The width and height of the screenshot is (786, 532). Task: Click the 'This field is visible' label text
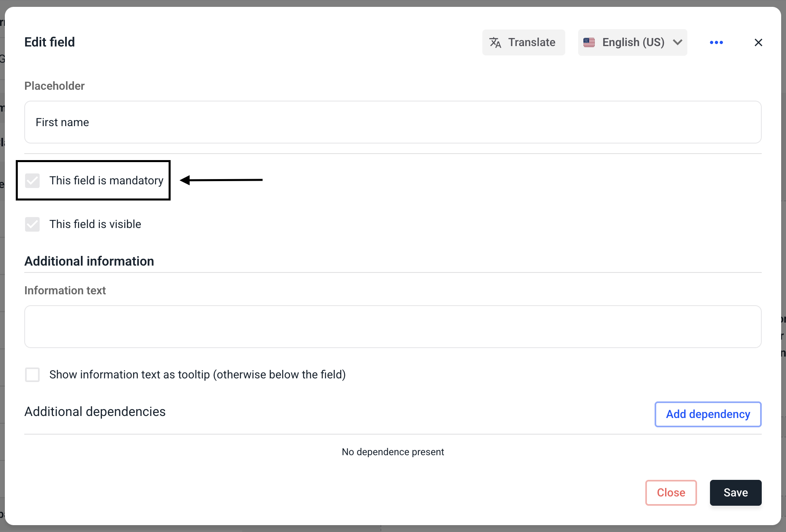coord(95,224)
